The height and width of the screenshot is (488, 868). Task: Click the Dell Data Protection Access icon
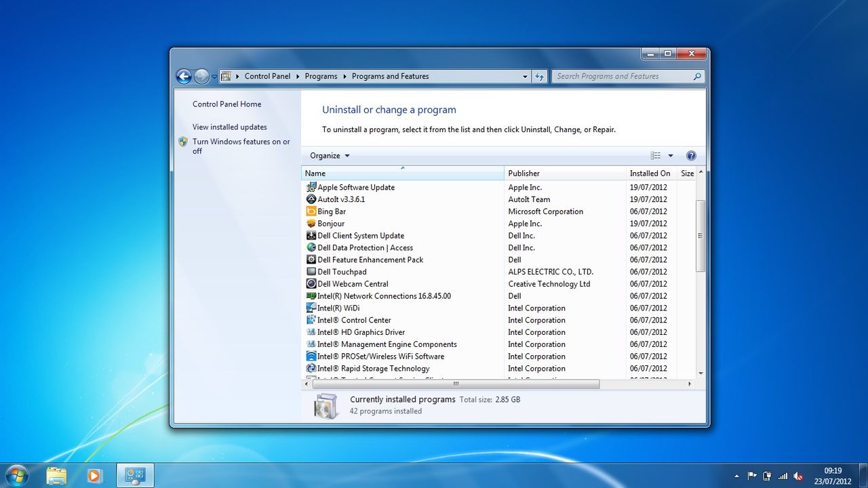click(311, 247)
